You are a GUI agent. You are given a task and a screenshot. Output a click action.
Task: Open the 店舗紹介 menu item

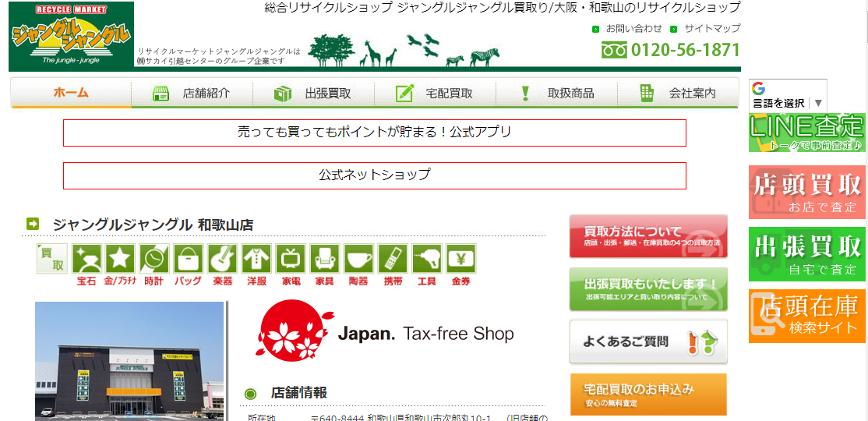click(x=192, y=93)
